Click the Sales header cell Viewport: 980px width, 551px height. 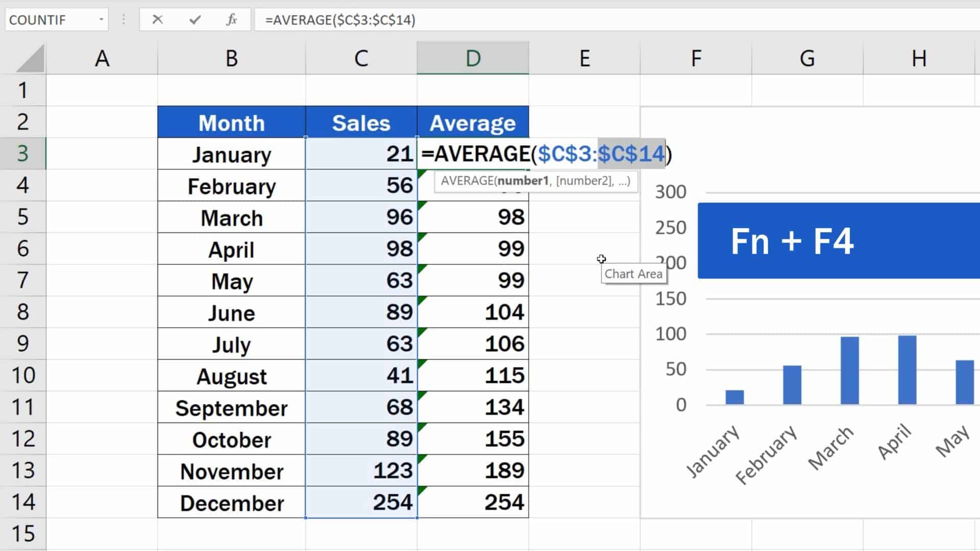pos(361,122)
